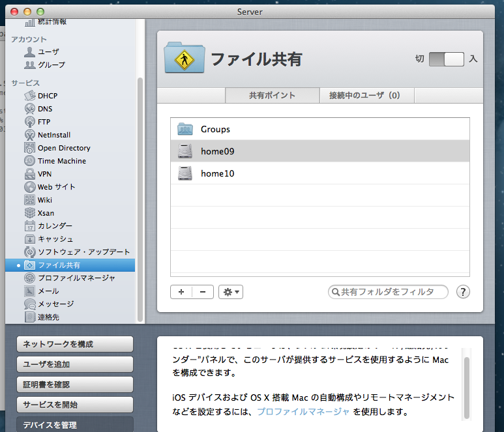Select the ソフトウェア・アップデート service icon
The height and width of the screenshot is (432, 504).
point(29,252)
